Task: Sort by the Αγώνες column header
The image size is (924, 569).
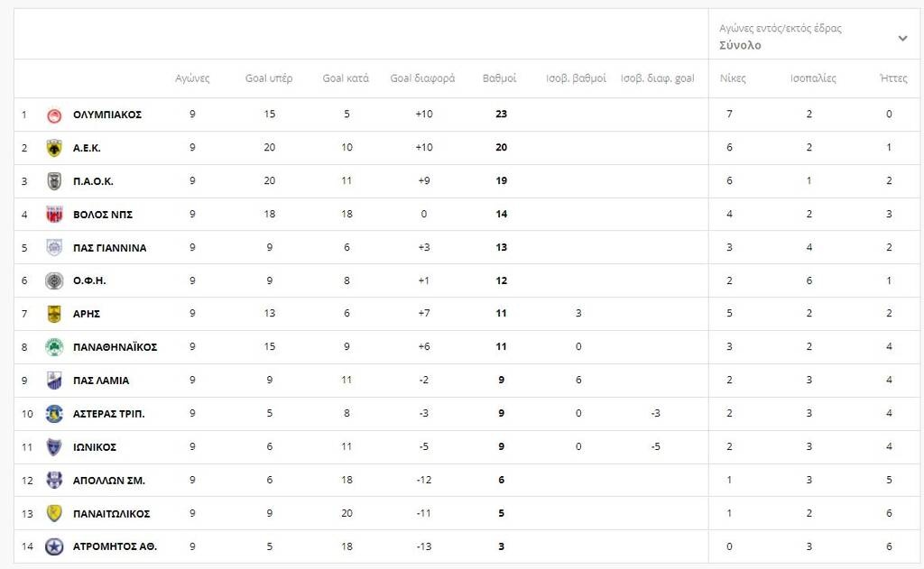Action: click(192, 78)
